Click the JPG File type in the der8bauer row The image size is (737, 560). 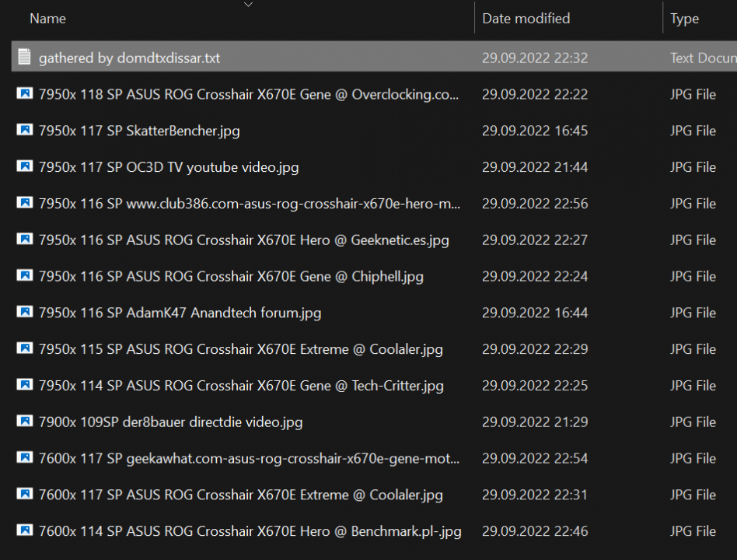pyautogui.click(x=693, y=422)
